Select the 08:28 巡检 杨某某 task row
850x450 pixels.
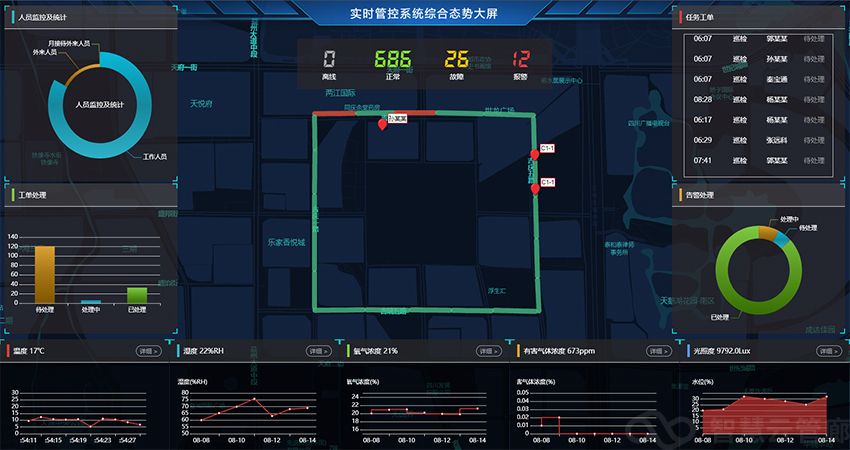(x=758, y=100)
